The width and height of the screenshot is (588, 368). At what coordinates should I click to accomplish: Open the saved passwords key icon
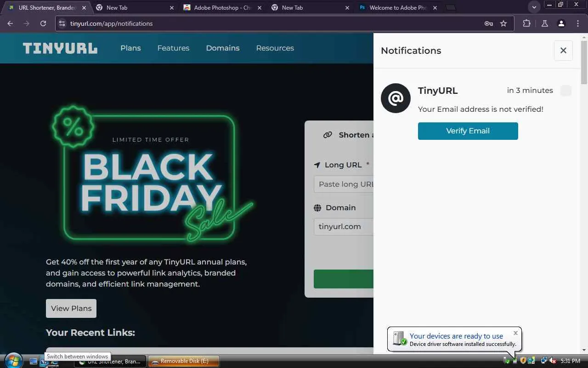[x=489, y=23]
